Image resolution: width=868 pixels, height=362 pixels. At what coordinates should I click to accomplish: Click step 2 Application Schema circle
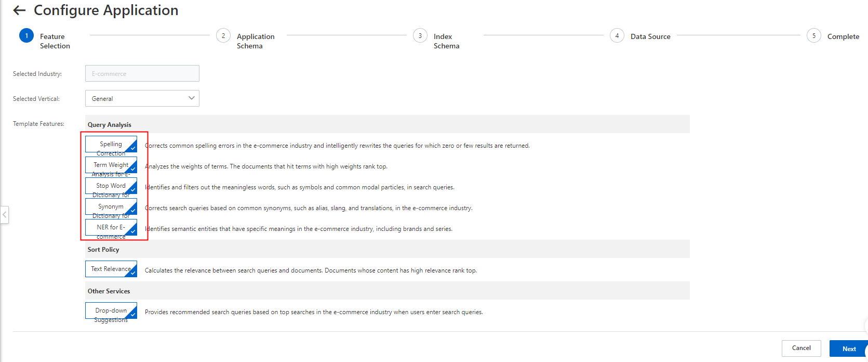[223, 36]
